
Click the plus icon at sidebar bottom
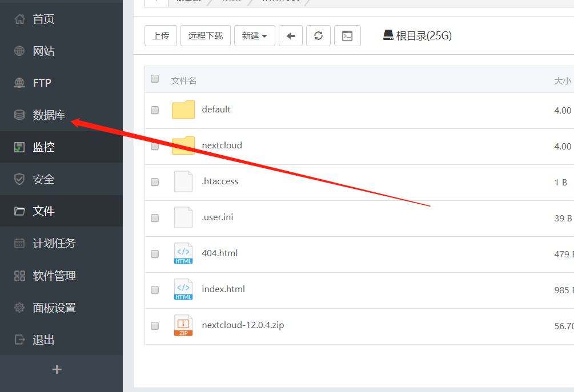pyautogui.click(x=57, y=370)
